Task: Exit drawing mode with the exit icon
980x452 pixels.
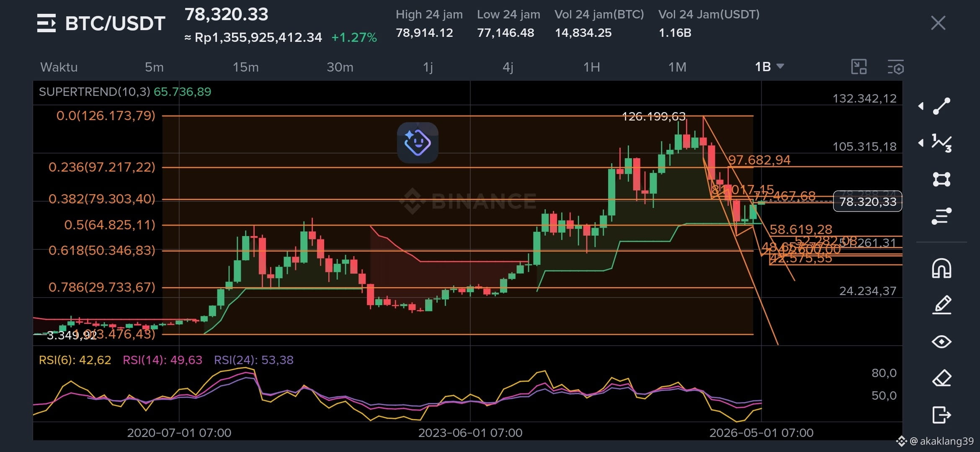Action: (x=941, y=415)
